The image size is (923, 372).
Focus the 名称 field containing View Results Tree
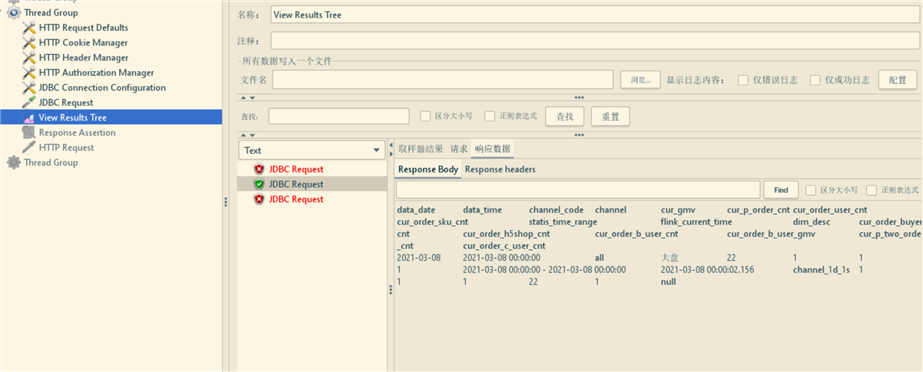click(x=595, y=15)
